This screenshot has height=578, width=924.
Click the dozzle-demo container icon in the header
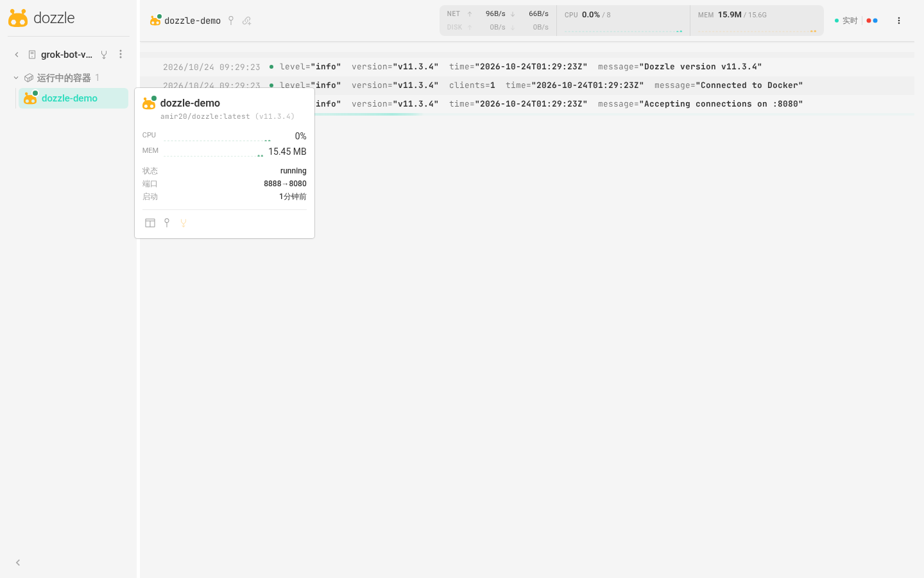(155, 21)
